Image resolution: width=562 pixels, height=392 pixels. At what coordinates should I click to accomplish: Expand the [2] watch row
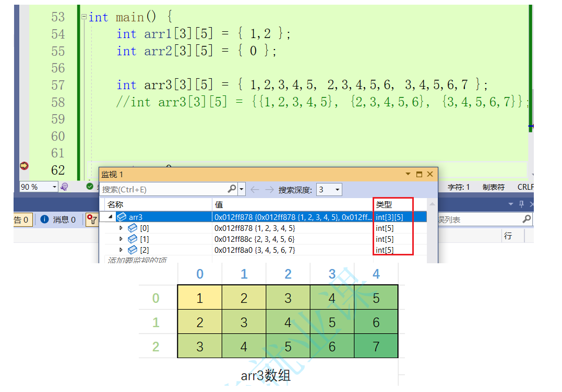(x=121, y=250)
